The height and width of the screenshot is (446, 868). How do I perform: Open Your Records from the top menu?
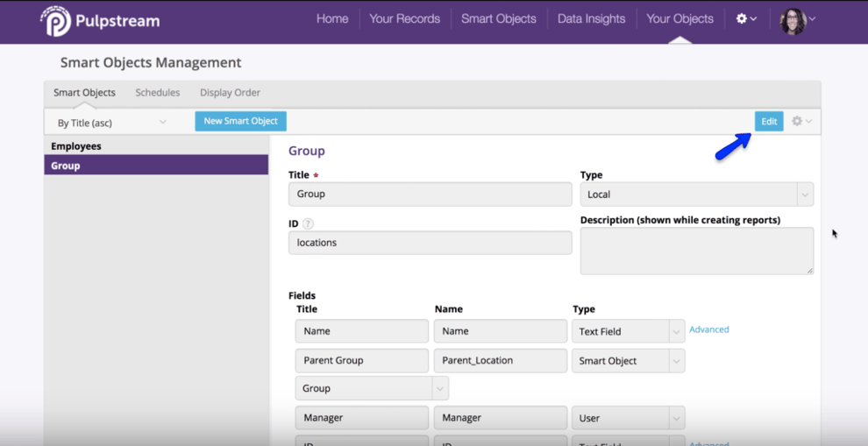coord(404,18)
